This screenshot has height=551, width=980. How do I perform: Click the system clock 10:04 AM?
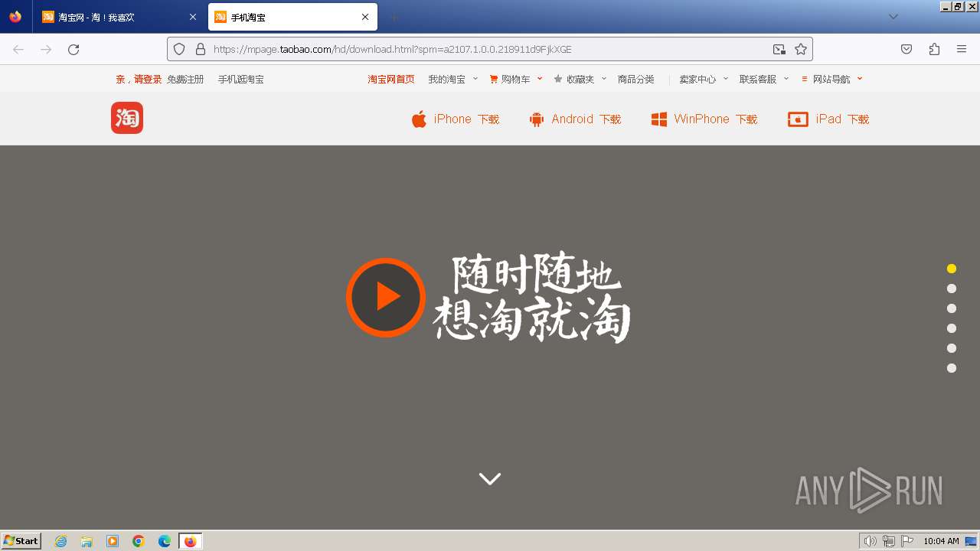pos(941,541)
